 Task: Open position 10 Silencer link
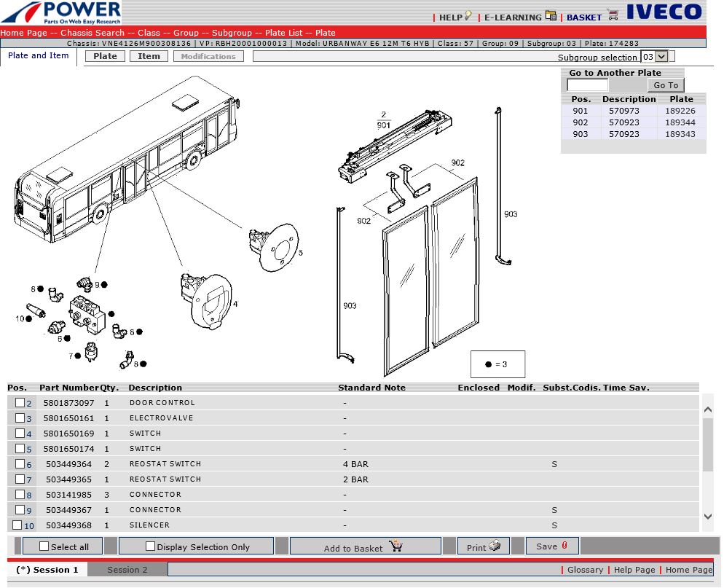click(x=29, y=526)
